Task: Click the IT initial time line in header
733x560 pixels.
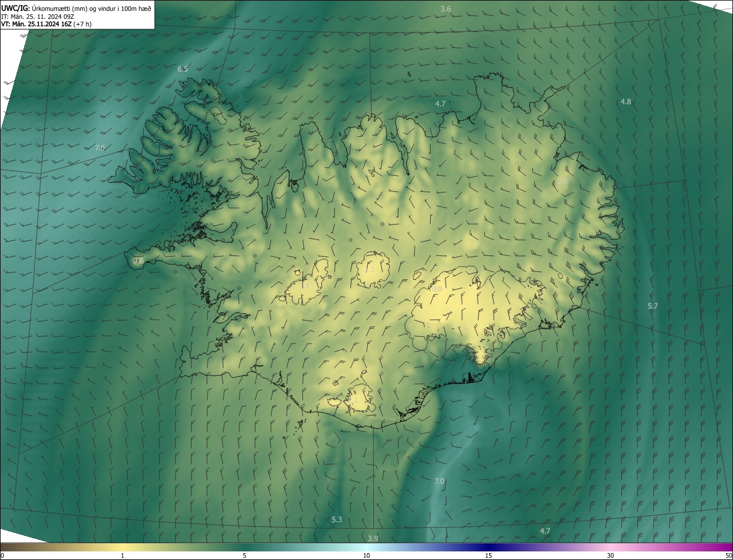Action: [38, 17]
